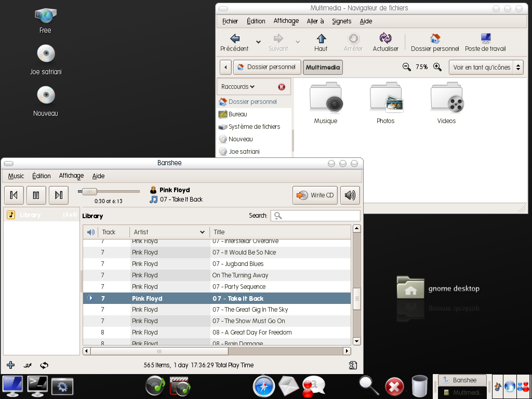Select row '08 - A Great Day For Freedom'
532x399 pixels.
click(x=217, y=332)
